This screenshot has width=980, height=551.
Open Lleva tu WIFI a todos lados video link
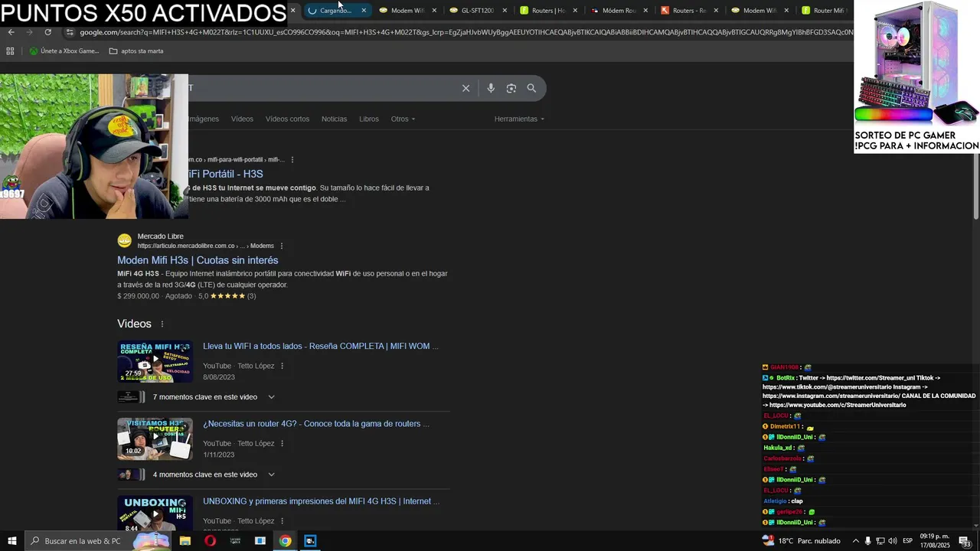pyautogui.click(x=321, y=346)
